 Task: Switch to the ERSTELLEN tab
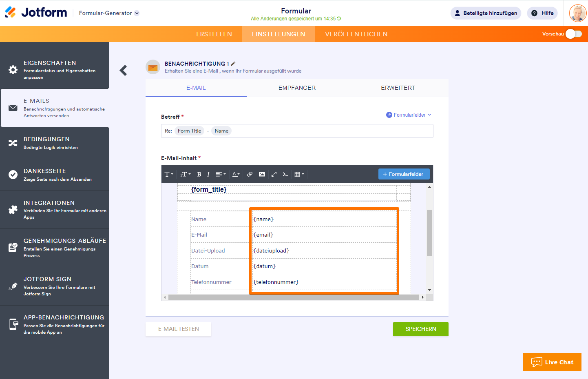tap(214, 34)
